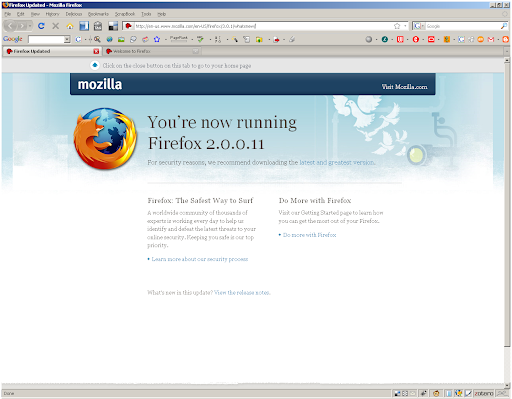Viewport: 512px width, 399px height.
Task: Click the search magnifier in the Google search box
Action: point(504,26)
